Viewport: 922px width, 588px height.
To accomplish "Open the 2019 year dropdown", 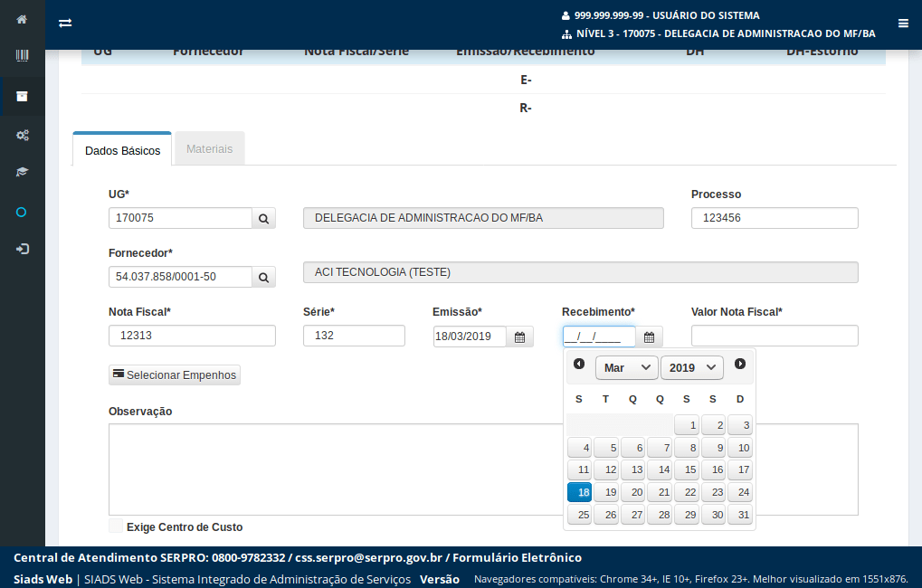I will point(692,367).
